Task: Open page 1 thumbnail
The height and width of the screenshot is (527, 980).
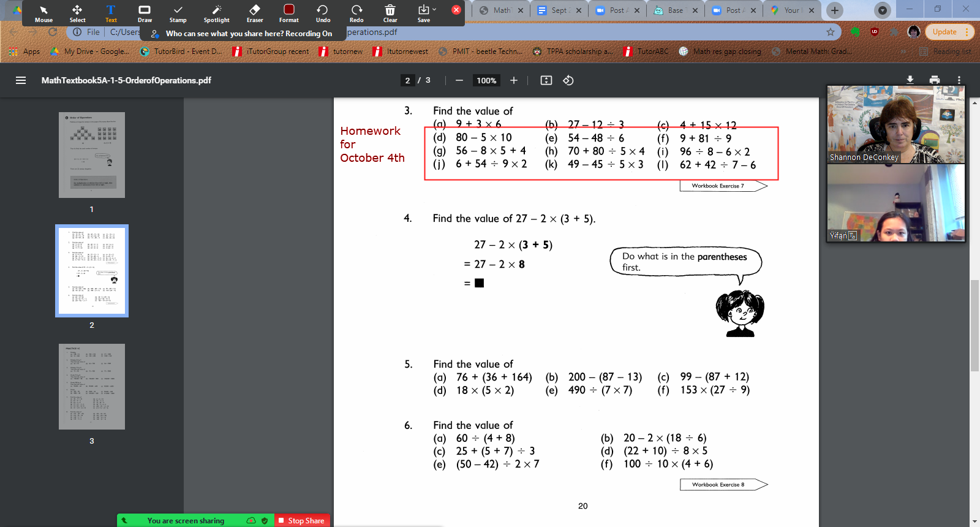Action: coord(92,155)
